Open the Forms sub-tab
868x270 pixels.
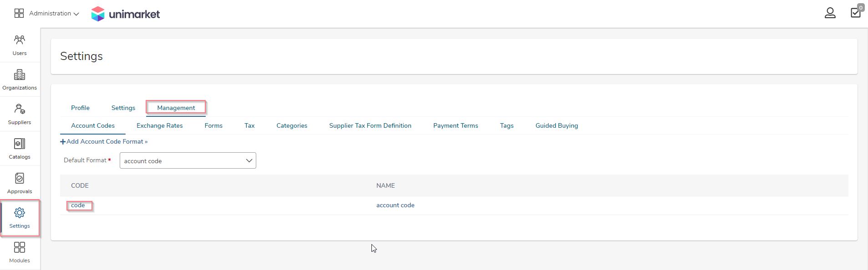coord(213,125)
